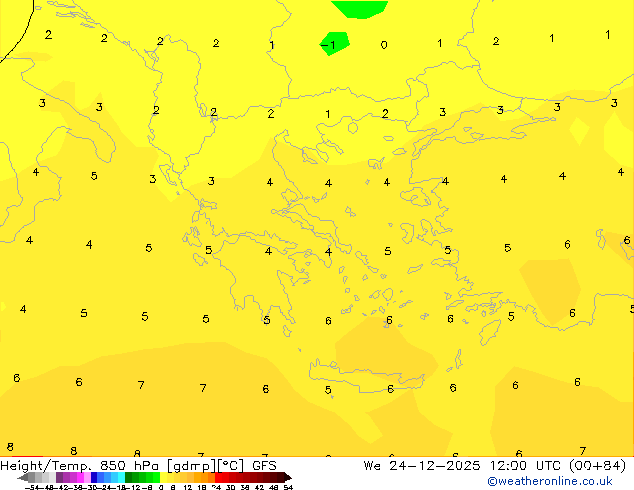This screenshot has height=490, width=634.
Task: Click the green area at the top map edge
Action: tap(360, 9)
